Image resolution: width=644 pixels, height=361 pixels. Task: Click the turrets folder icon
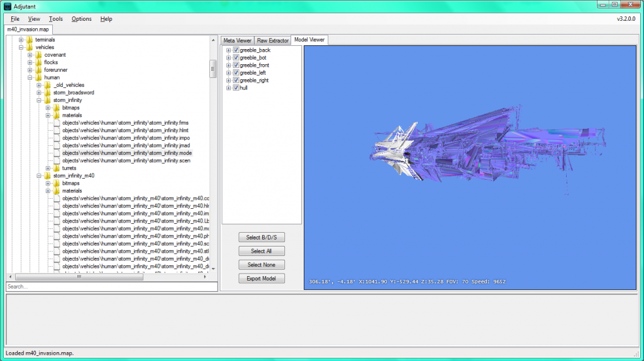pyautogui.click(x=57, y=168)
